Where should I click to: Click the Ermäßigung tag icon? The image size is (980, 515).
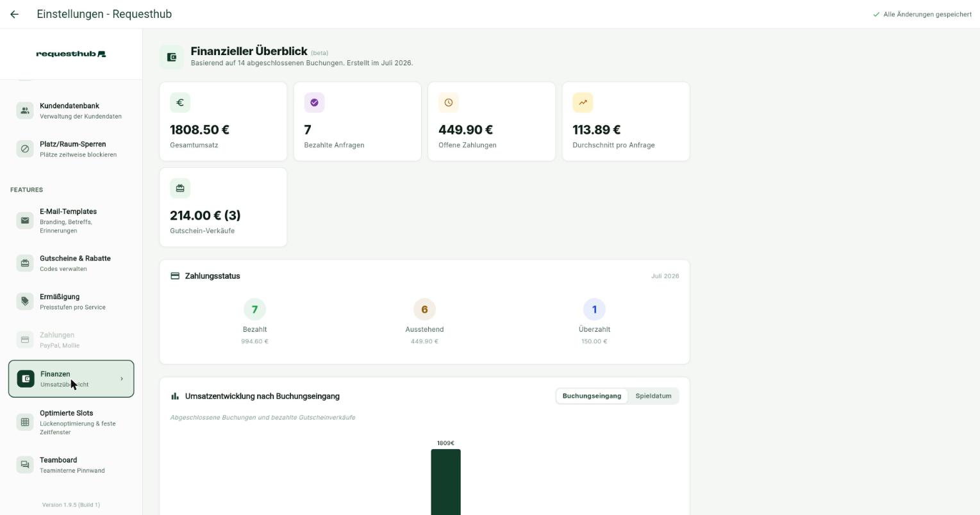click(25, 302)
